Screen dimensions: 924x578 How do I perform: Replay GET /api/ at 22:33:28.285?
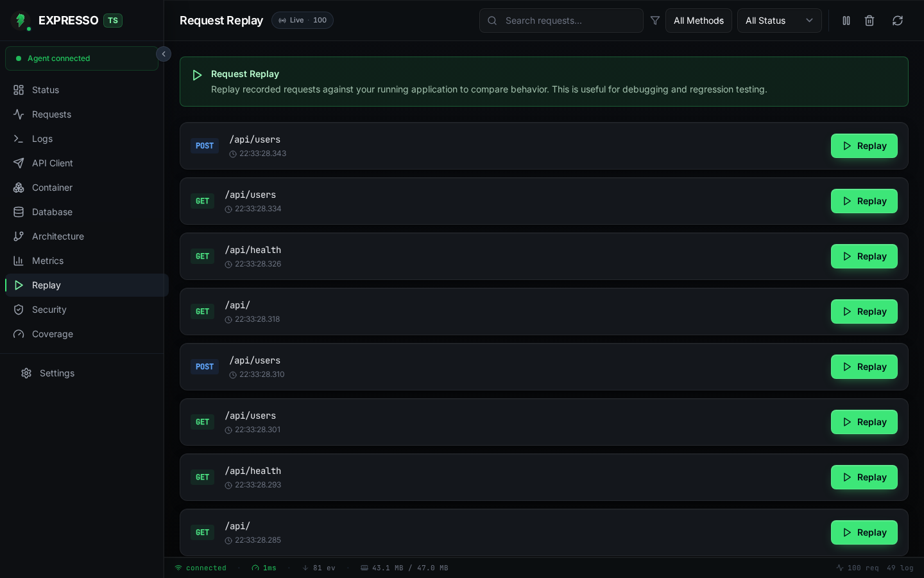[864, 532]
